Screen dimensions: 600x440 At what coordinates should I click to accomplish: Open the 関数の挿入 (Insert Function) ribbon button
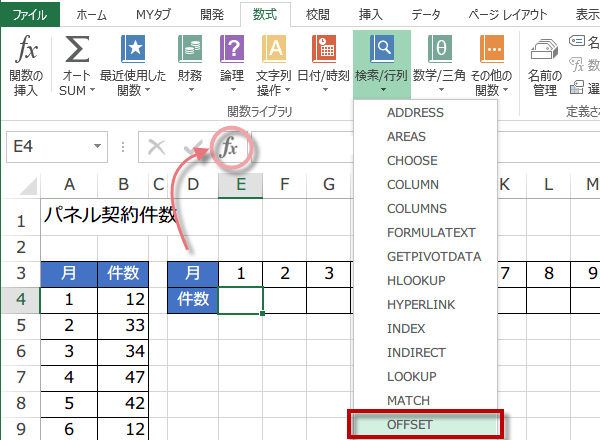click(26, 65)
